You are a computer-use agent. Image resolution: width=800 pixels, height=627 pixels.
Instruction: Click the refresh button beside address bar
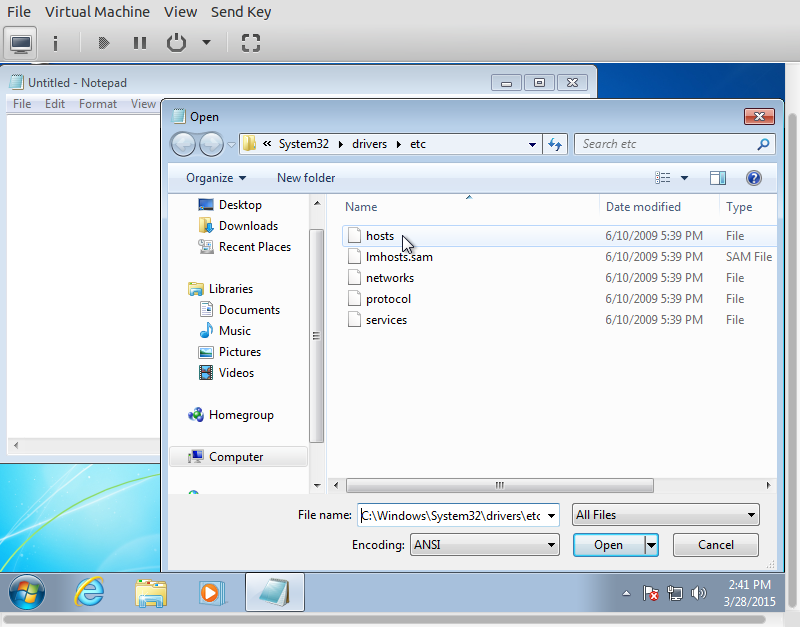point(556,144)
